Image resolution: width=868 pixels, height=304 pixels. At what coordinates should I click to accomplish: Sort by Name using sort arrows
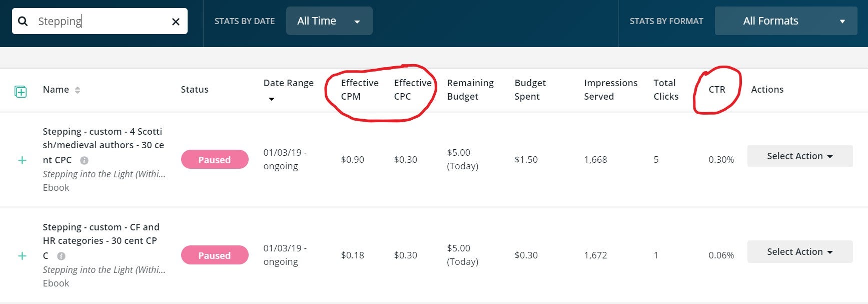[78, 90]
